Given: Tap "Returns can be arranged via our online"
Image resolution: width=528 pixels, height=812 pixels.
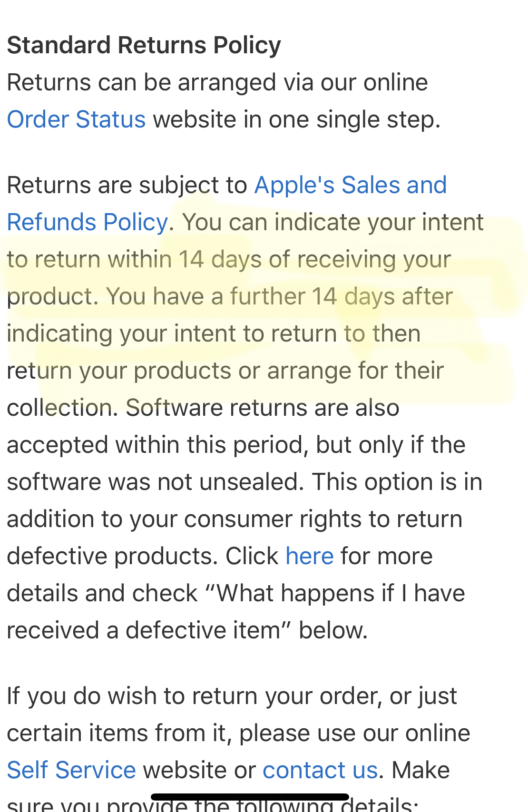Looking at the screenshot, I should point(217,82).
